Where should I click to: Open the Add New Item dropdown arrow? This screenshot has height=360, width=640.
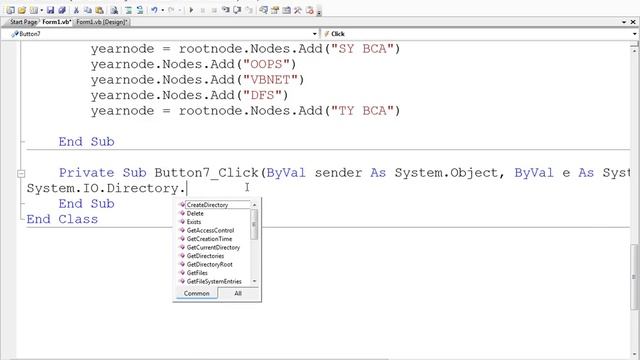coord(41,10)
